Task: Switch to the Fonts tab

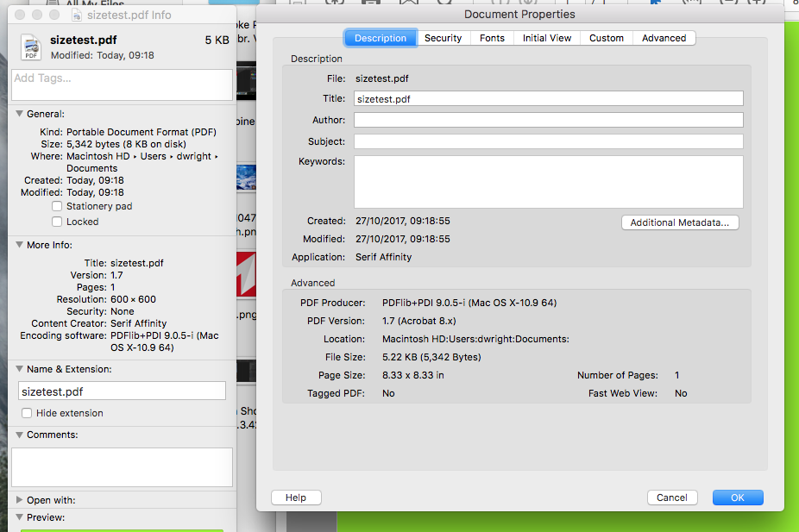Action: (x=491, y=37)
